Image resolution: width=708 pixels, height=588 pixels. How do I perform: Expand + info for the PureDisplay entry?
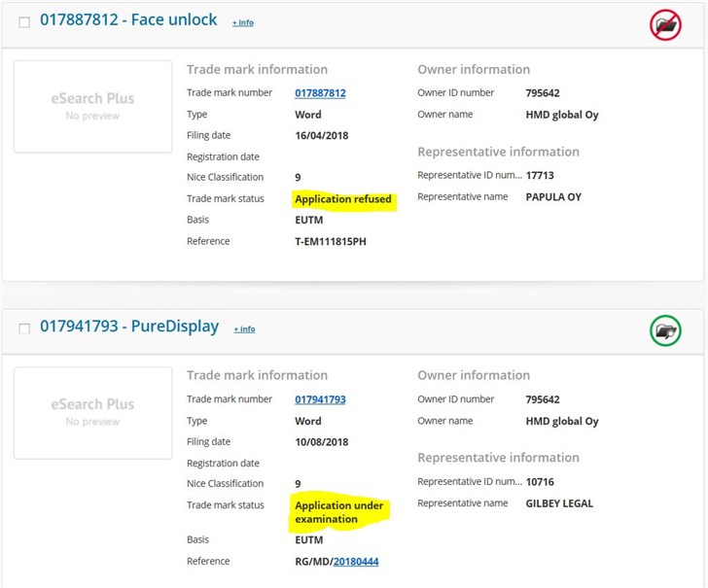click(x=244, y=329)
